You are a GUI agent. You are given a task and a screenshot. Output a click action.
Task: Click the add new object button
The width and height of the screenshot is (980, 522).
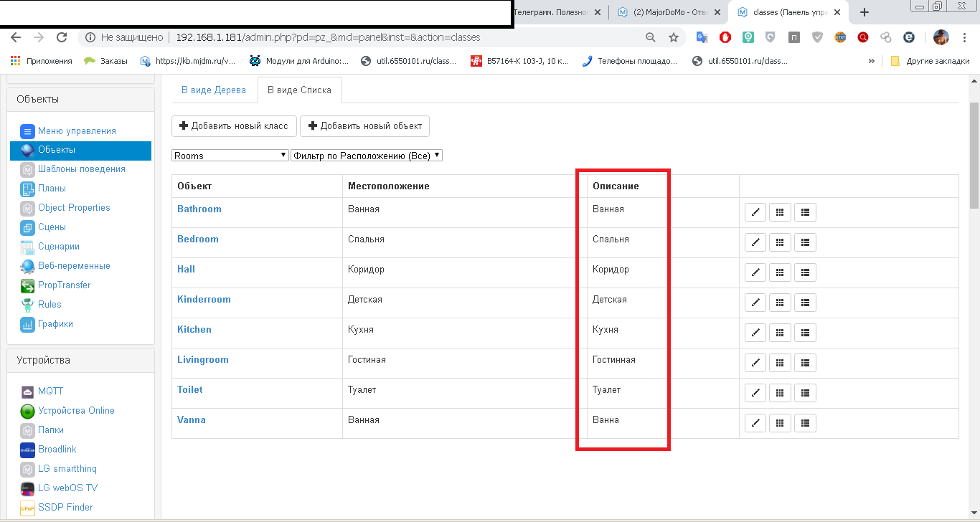point(365,126)
